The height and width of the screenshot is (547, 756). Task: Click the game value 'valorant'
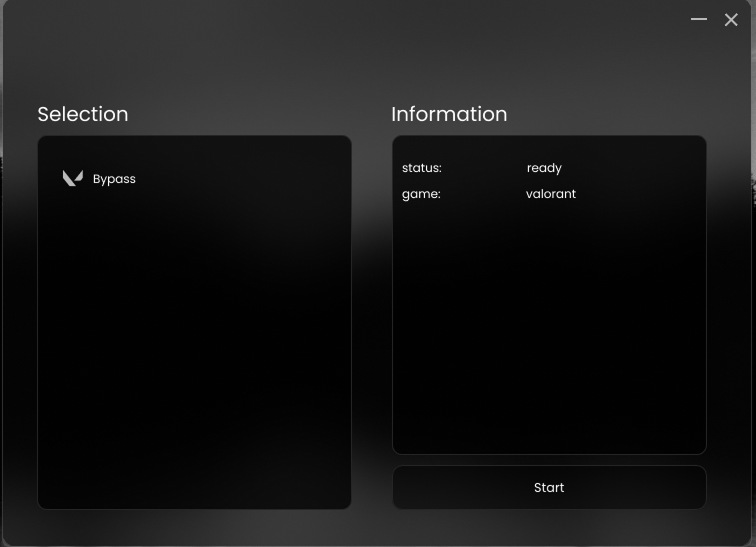(551, 194)
